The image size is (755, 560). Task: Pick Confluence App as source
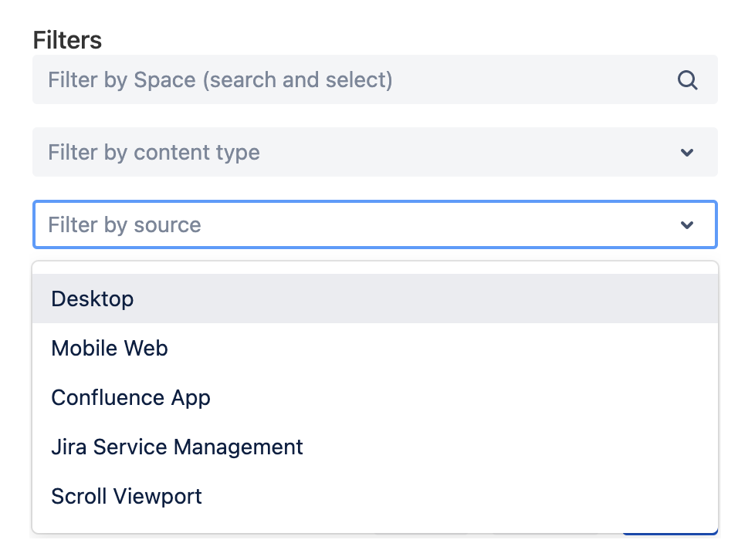(130, 398)
